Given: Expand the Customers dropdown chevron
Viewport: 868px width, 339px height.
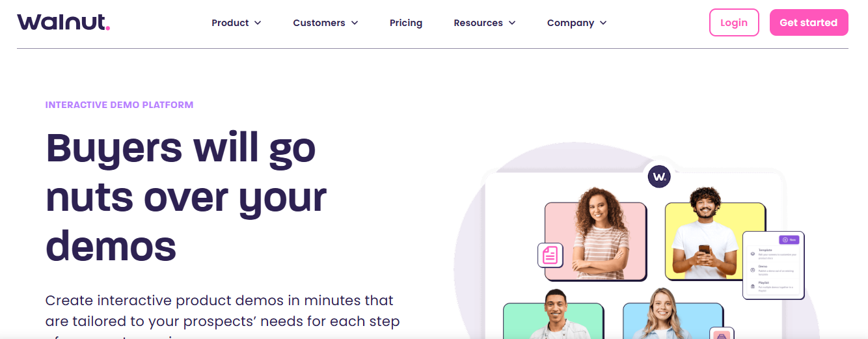Looking at the screenshot, I should [355, 23].
